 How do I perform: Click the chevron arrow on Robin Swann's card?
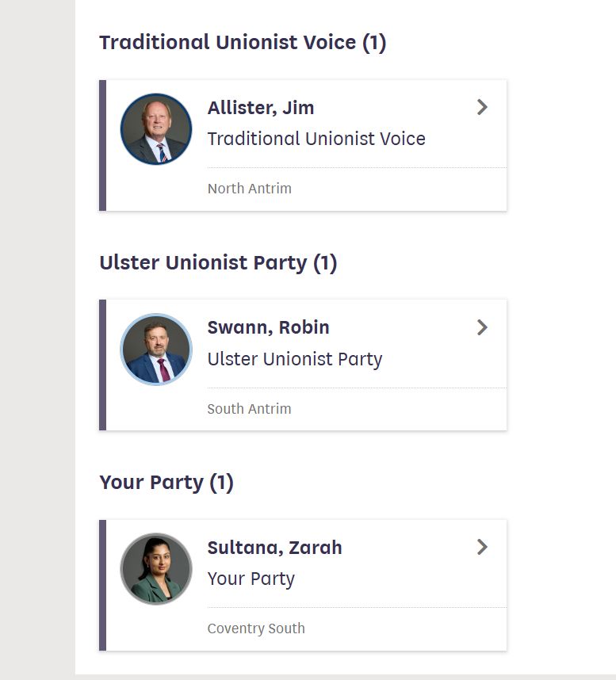coord(482,327)
